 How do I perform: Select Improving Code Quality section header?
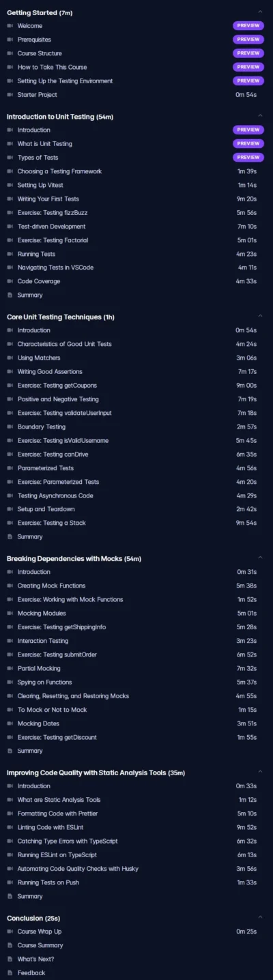tap(96, 773)
